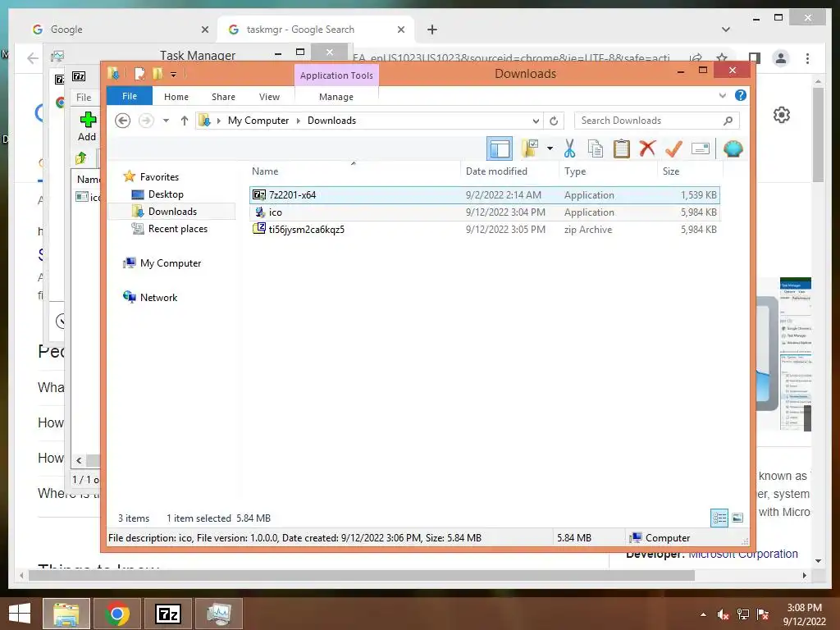Click the folder options icon with a checkmark
840x630 pixels.
coord(530,148)
